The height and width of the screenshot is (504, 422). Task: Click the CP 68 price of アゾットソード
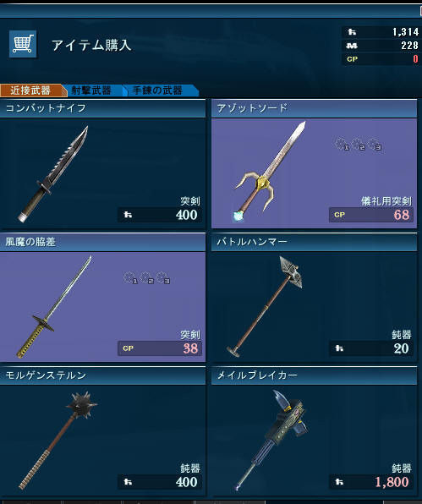[371, 215]
